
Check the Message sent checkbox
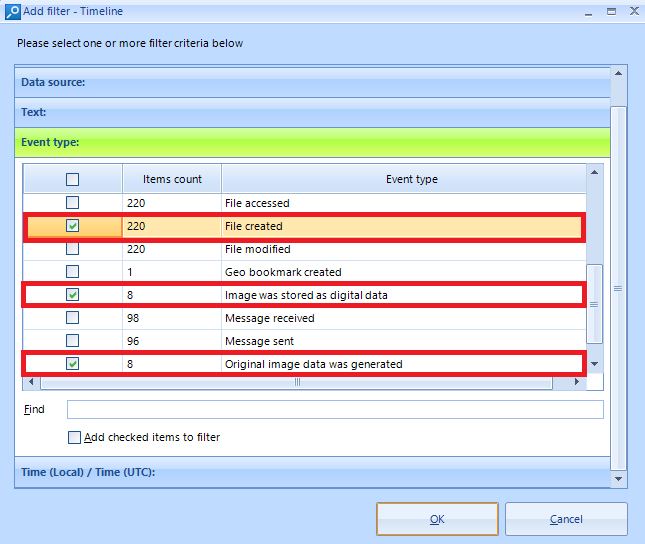tap(72, 341)
